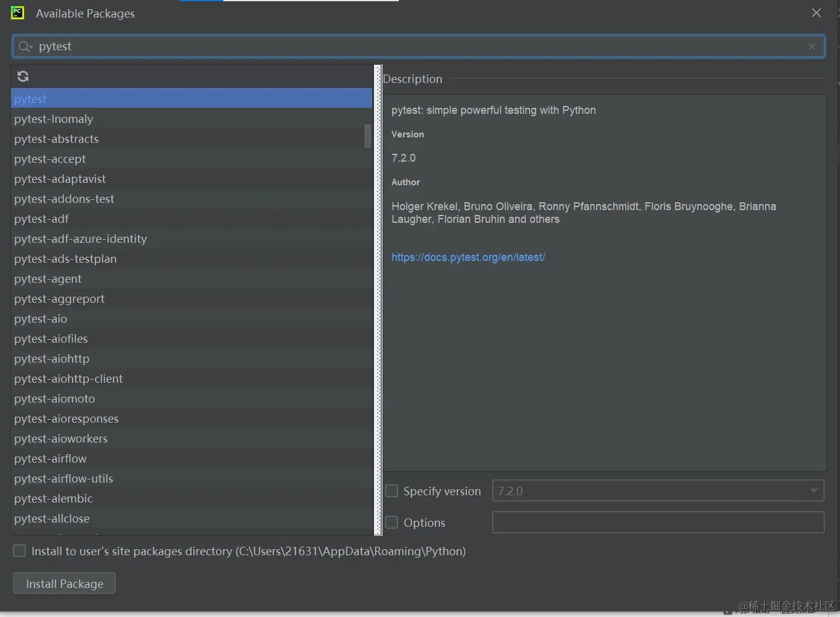This screenshot has width=840, height=617.
Task: Select pytest-aiomoto package
Action: coord(191,398)
